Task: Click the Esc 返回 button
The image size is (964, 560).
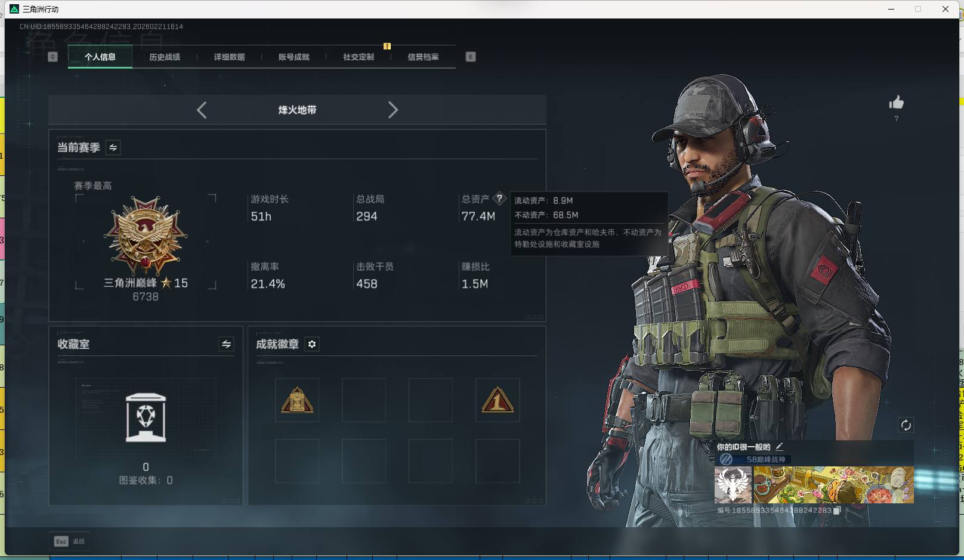Action: (69, 541)
